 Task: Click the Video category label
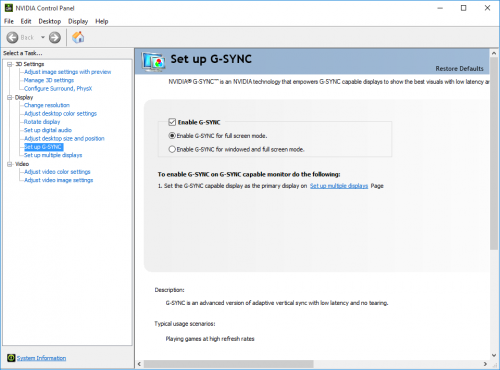[x=22, y=164]
